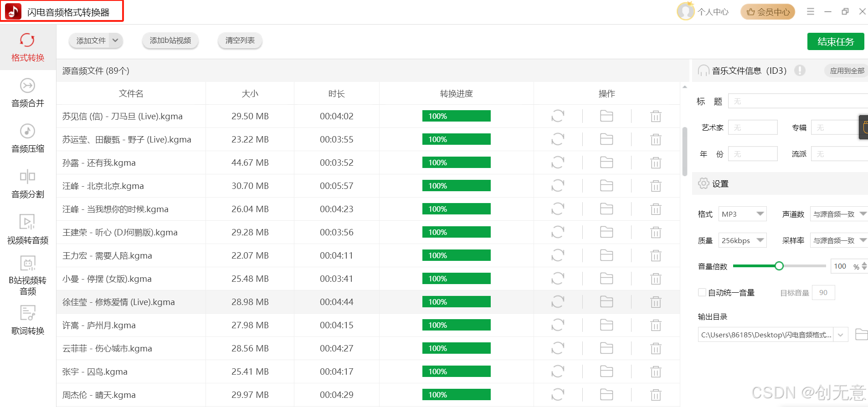Open output folder for 苏运莹 野子 row
Image resolution: width=868 pixels, height=407 pixels.
click(x=606, y=139)
